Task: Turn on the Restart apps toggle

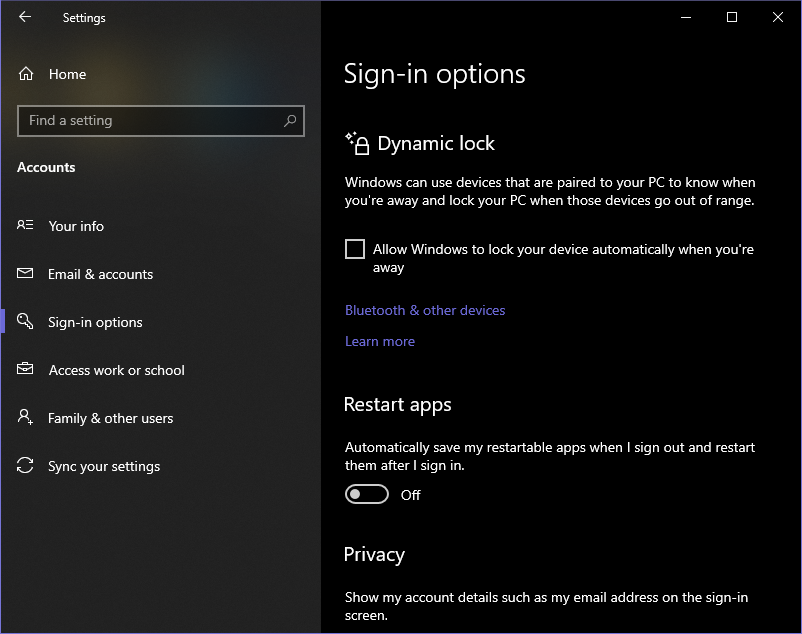Action: click(x=367, y=495)
